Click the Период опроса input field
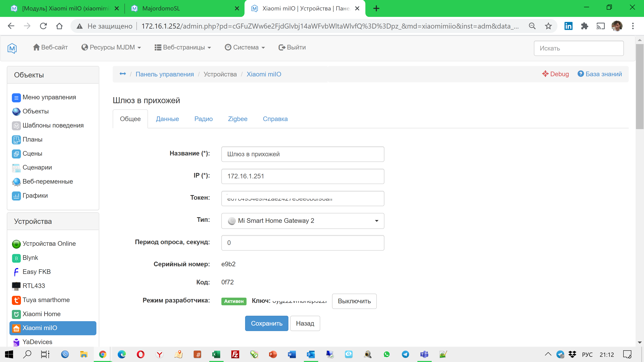 [302, 243]
